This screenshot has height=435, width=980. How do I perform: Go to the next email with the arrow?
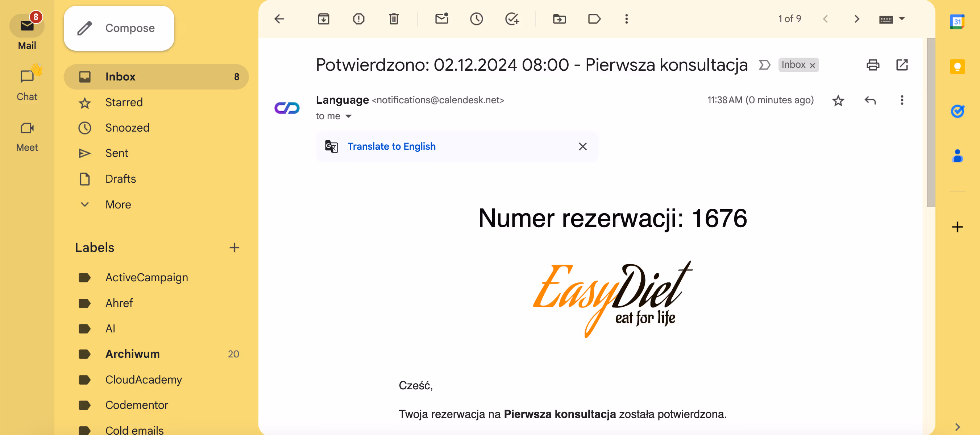click(857, 18)
